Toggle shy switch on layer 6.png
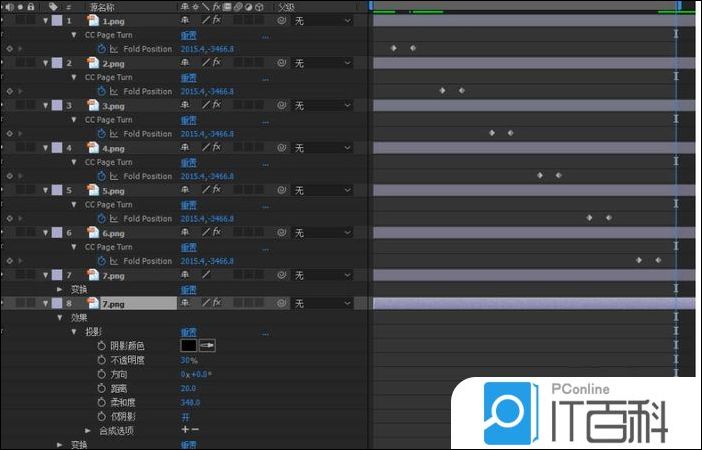 [185, 232]
